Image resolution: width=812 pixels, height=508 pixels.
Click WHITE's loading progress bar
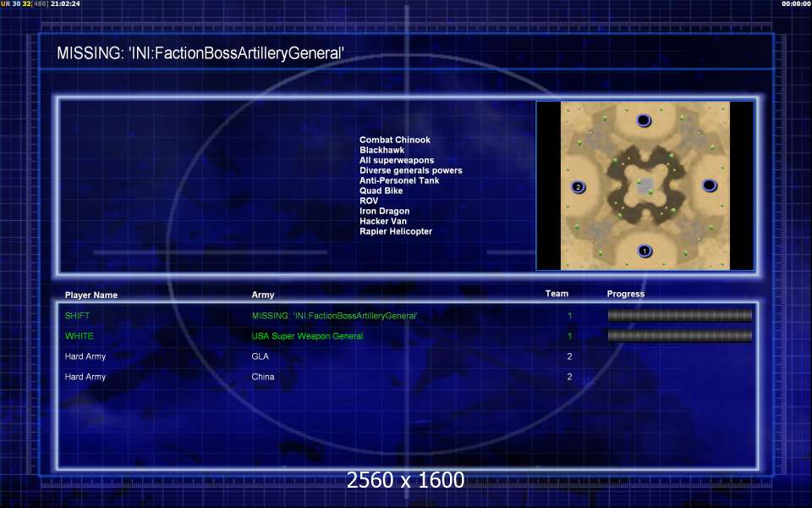click(680, 336)
